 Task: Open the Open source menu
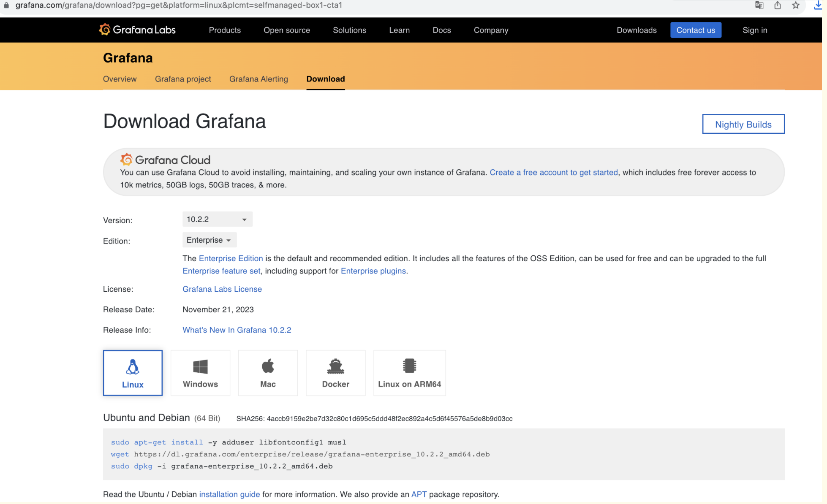[x=287, y=30]
